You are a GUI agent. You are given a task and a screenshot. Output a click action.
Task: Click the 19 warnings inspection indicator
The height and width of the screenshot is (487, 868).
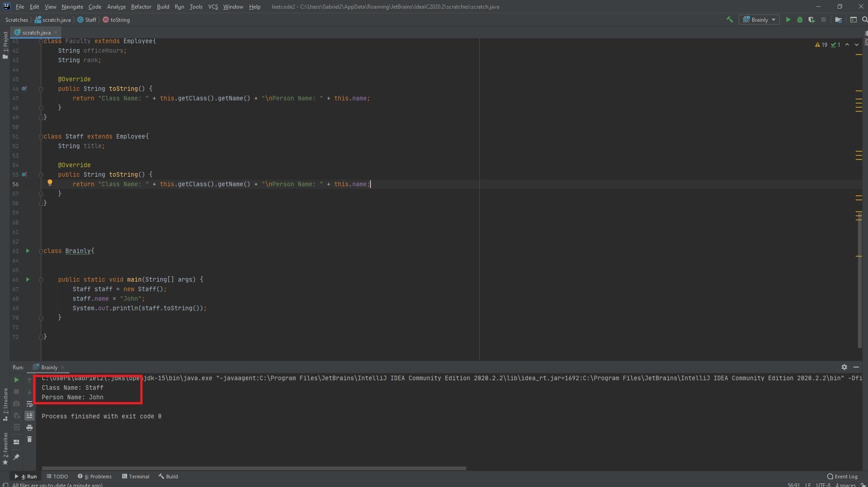pos(821,45)
